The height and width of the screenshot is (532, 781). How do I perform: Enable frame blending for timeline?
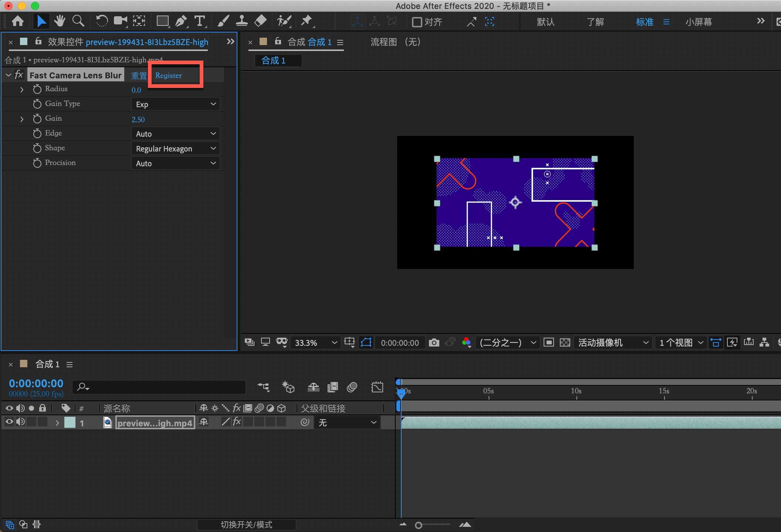pos(333,387)
